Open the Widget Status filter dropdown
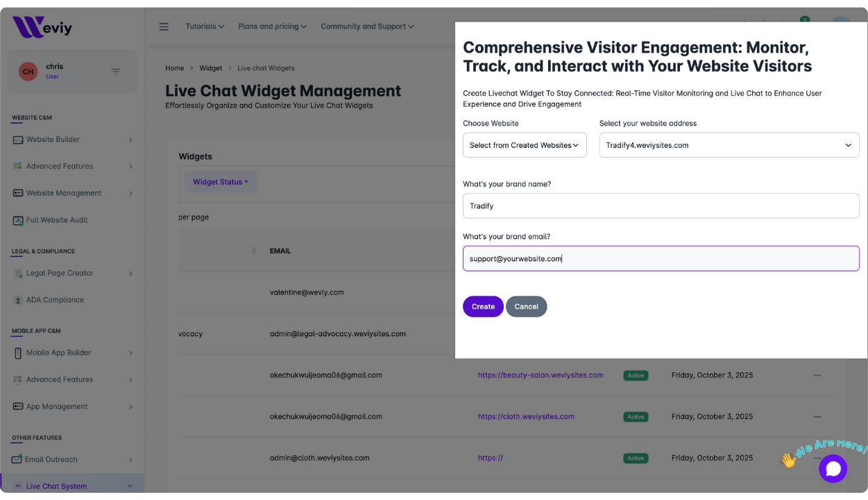 pyautogui.click(x=220, y=182)
